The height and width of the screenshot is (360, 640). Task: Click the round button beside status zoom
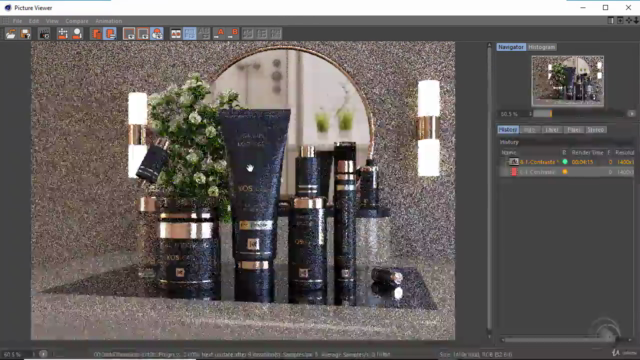[43, 354]
